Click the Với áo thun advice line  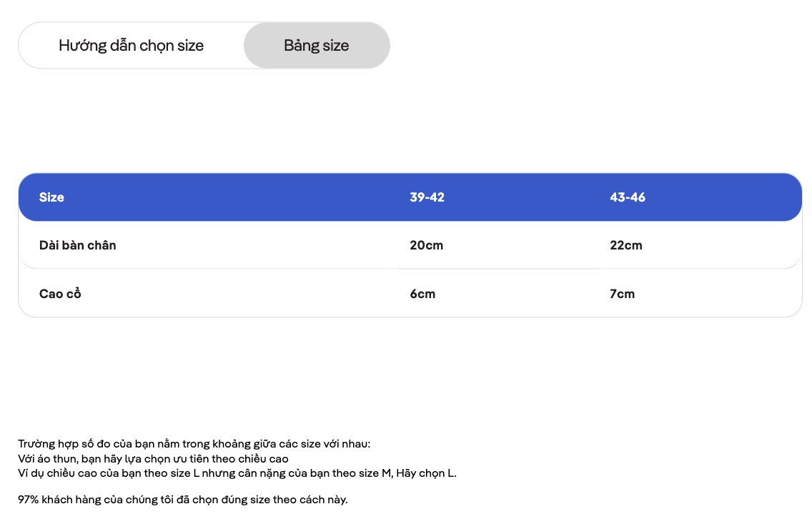pyautogui.click(x=153, y=458)
